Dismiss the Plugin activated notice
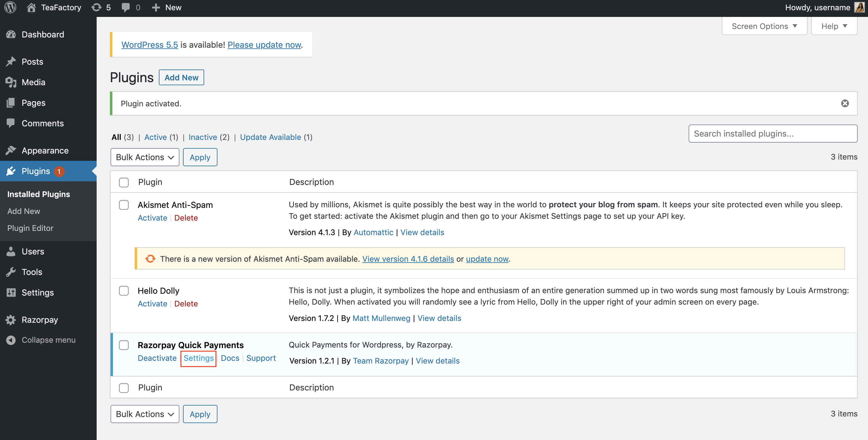868x440 pixels. tap(845, 104)
